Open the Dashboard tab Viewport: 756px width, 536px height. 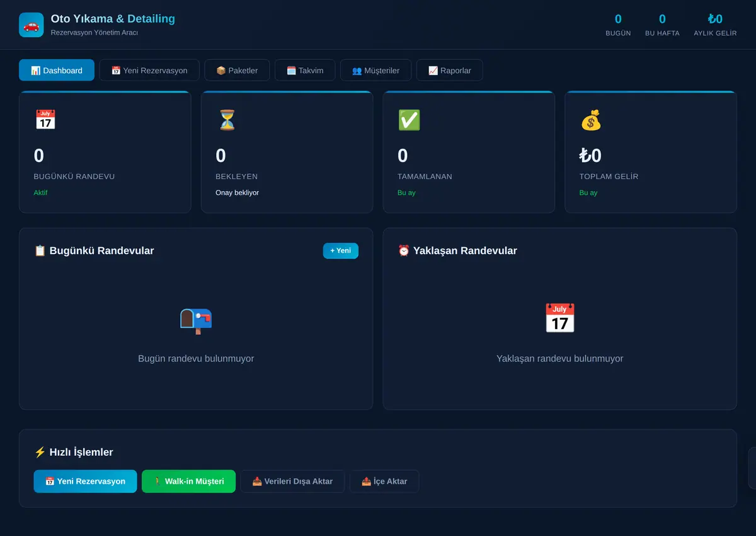pos(57,70)
